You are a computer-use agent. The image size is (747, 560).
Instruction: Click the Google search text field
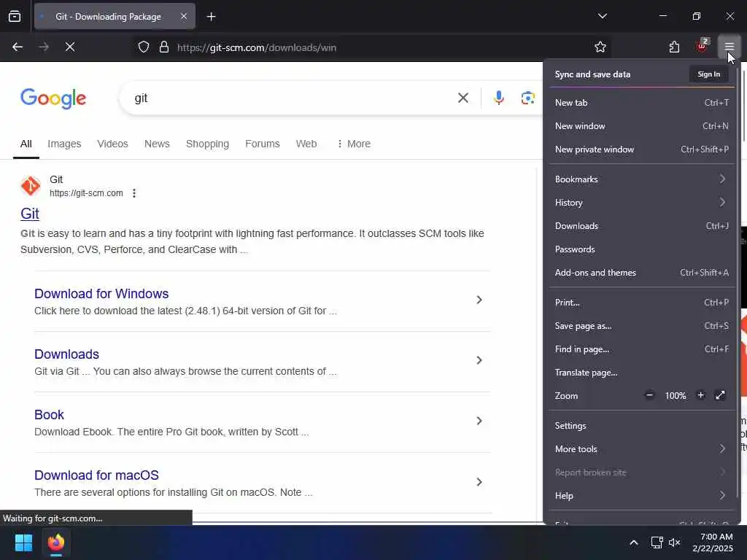pyautogui.click(x=290, y=98)
